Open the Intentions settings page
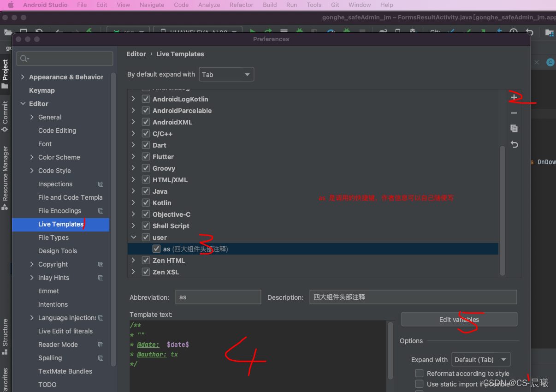 point(53,304)
